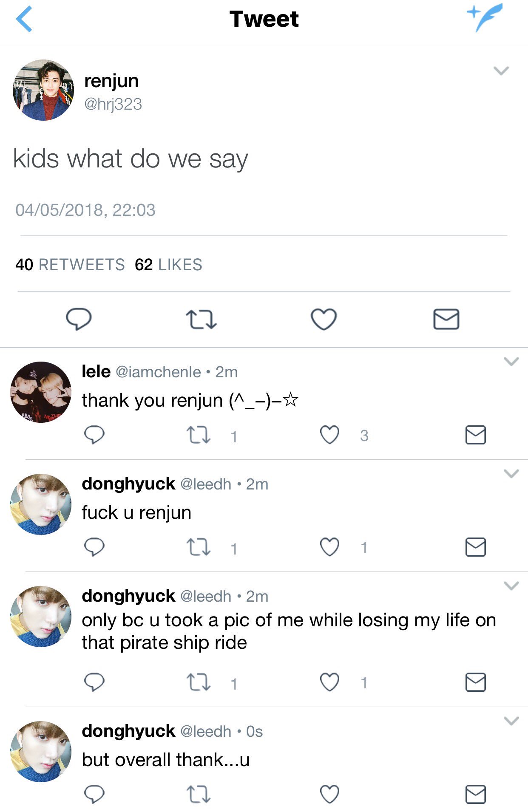This screenshot has width=528, height=812.
Task: Retweet renjun's main tweet
Action: click(x=201, y=320)
